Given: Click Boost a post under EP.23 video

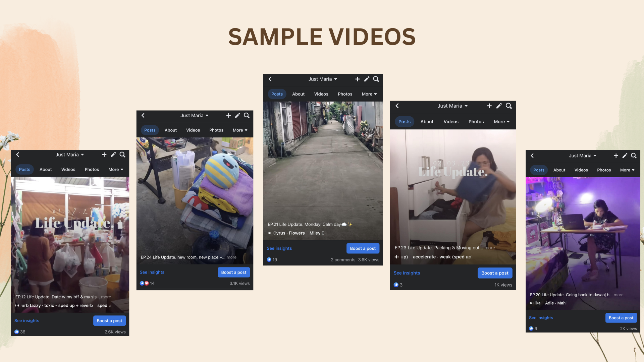Looking at the screenshot, I should (x=495, y=273).
